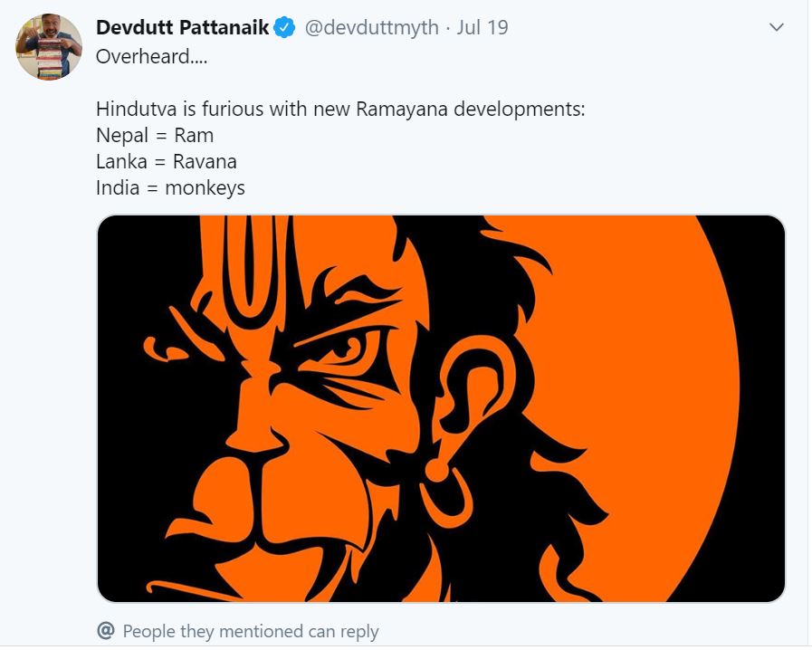The image size is (812, 650).
Task: Open the tweet options chevron menu
Action: pos(777,27)
